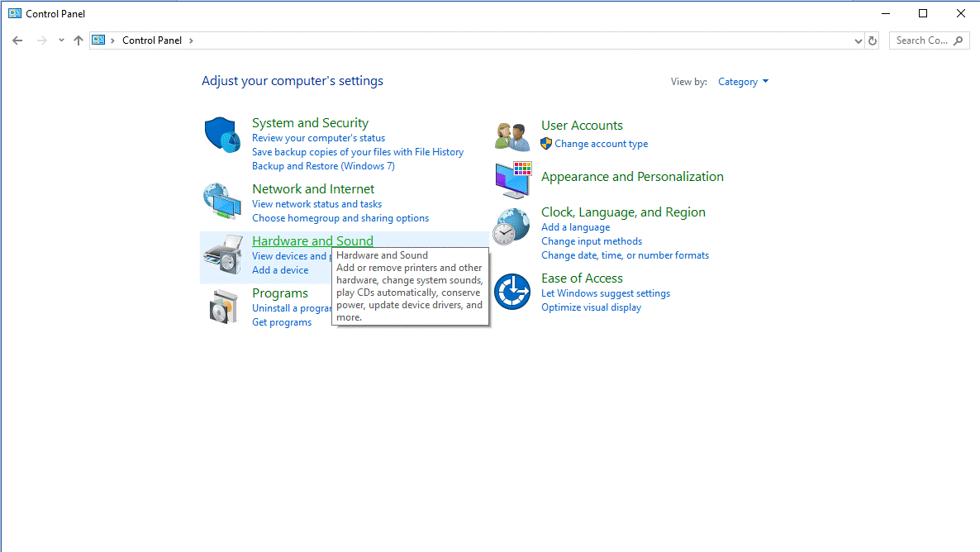Screen dimensions: 980x552
Task: Open Save backup copies with File History
Action: click(358, 152)
